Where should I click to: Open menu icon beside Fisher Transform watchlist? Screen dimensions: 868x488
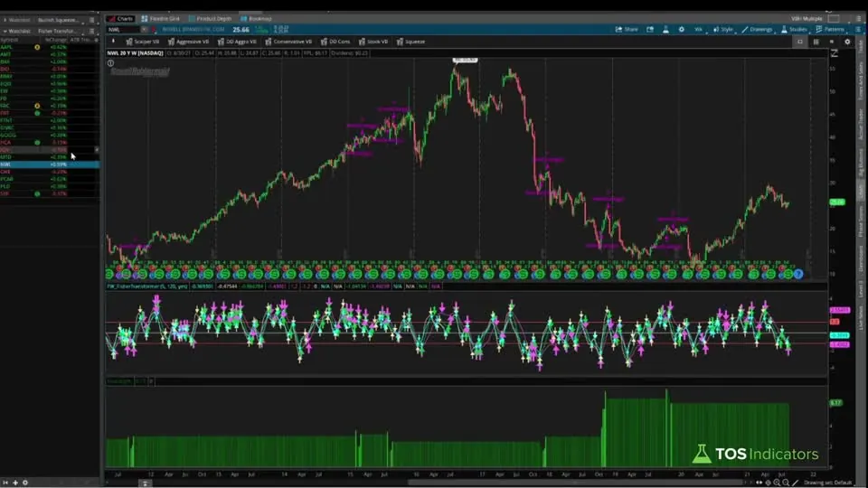(92, 31)
